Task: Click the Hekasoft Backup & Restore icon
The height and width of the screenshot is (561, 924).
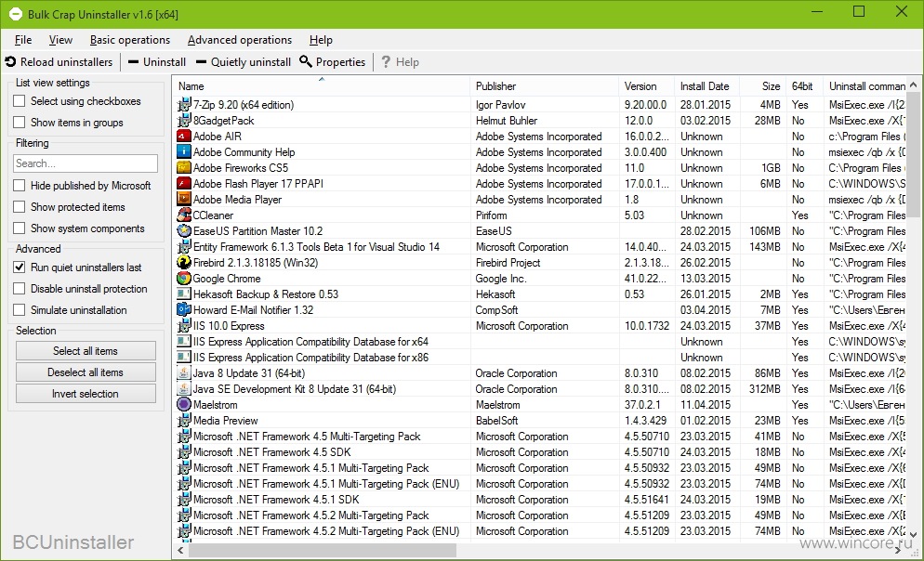Action: 184,294
